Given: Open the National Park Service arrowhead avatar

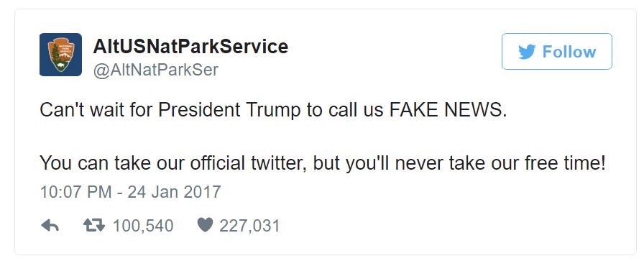Looking at the screenshot, I should [61, 55].
